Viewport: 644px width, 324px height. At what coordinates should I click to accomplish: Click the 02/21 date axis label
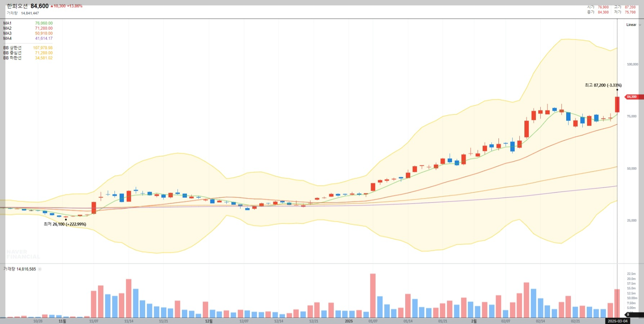tap(575, 321)
